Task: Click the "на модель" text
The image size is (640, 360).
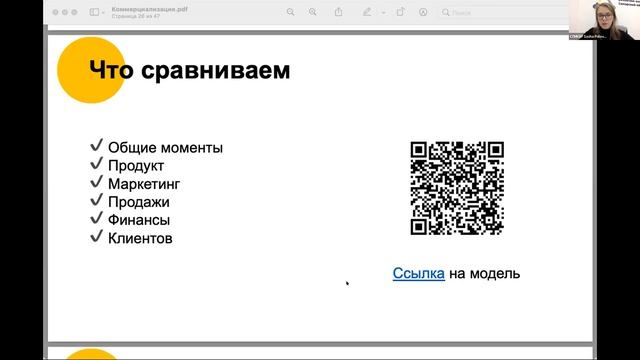Action: pos(484,273)
